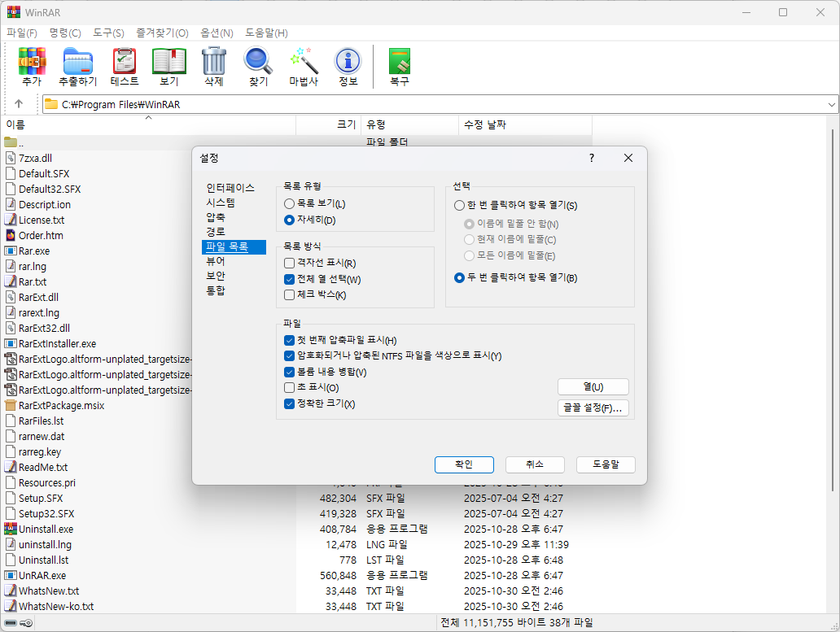This screenshot has width=840, height=632.
Task: Open the 명령(C) menu
Action: (x=65, y=33)
